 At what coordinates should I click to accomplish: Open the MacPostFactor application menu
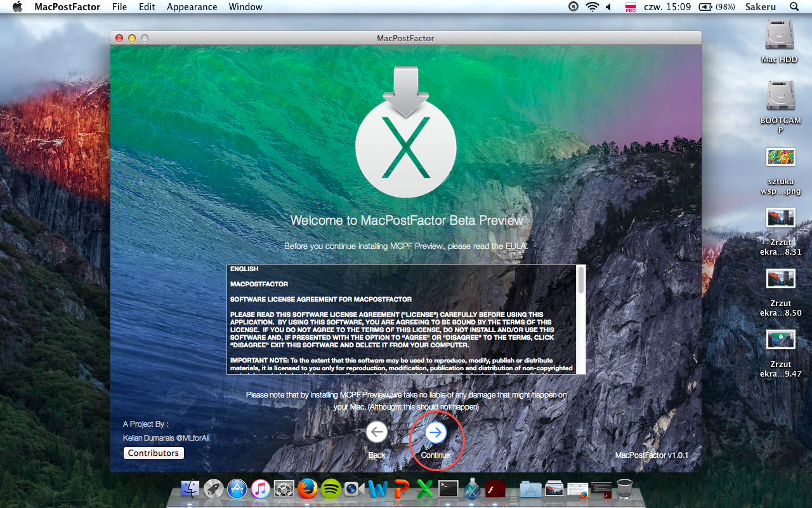tap(67, 7)
